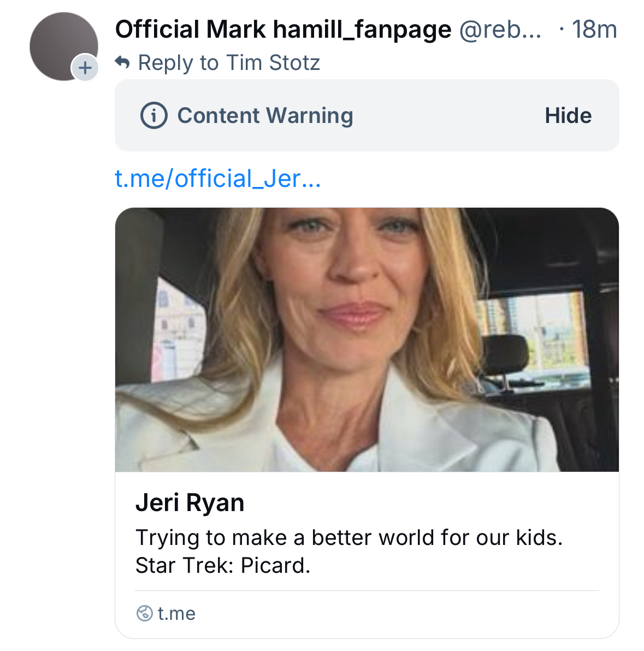644x651 pixels.
Task: Open Official Mark hamill_fanpage display name
Action: (x=283, y=30)
